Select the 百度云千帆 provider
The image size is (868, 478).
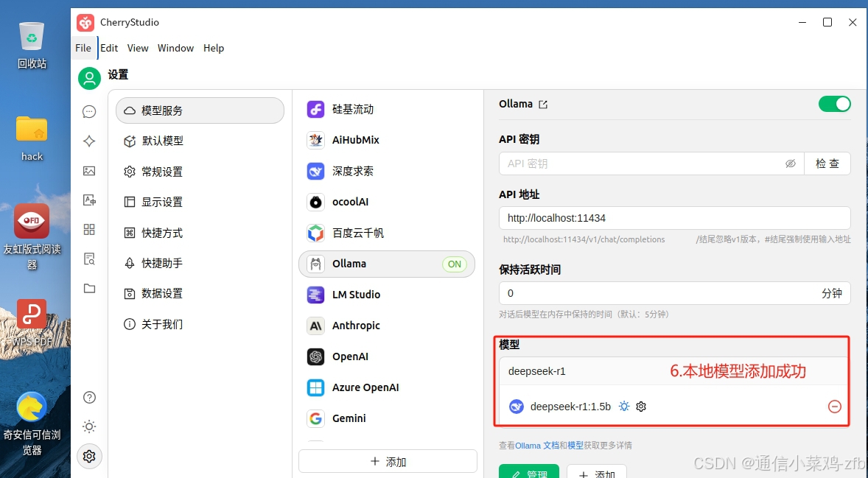(x=386, y=233)
